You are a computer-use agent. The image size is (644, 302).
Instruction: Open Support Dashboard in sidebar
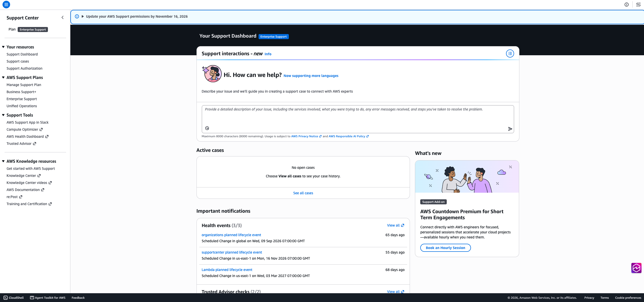(22, 54)
